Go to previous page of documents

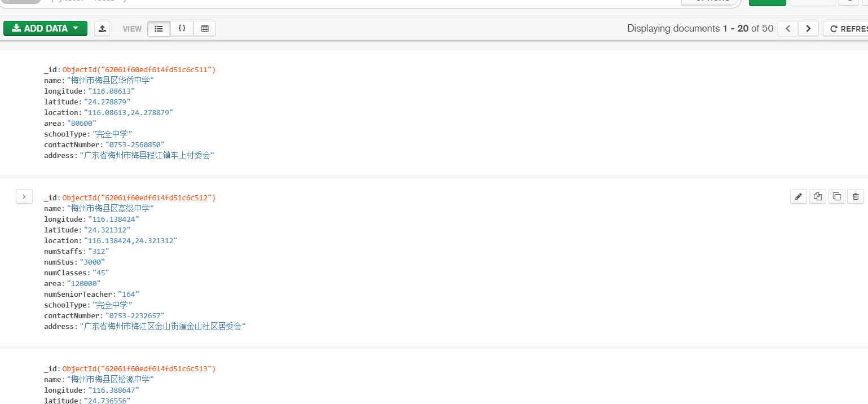787,29
